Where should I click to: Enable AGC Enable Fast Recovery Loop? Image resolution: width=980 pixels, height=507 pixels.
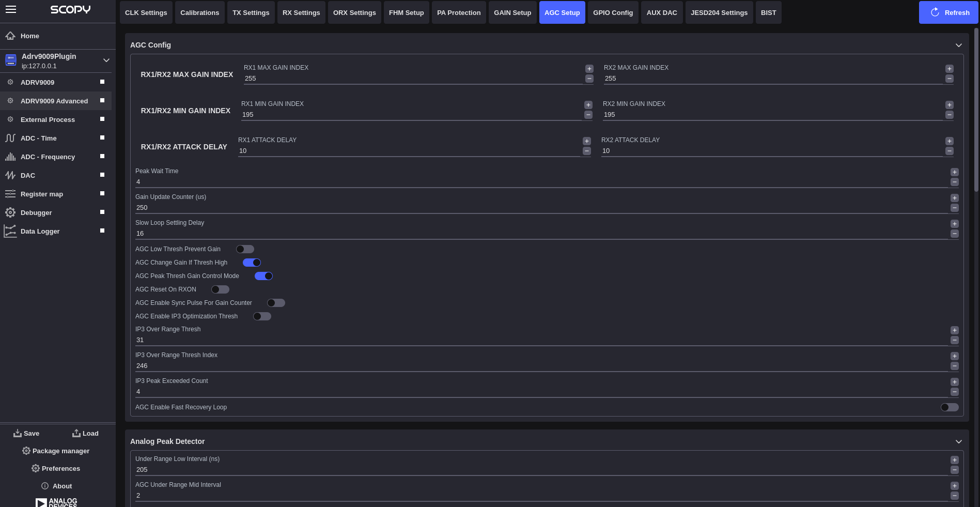[950, 407]
